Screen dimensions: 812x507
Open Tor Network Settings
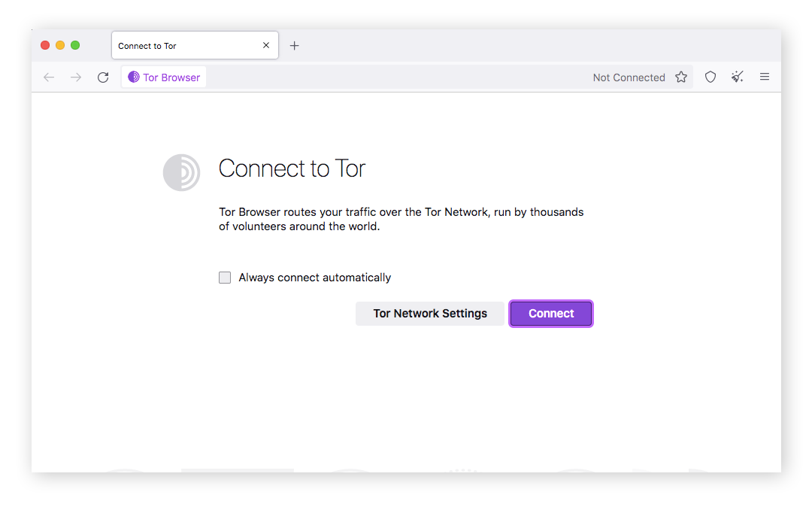click(430, 314)
